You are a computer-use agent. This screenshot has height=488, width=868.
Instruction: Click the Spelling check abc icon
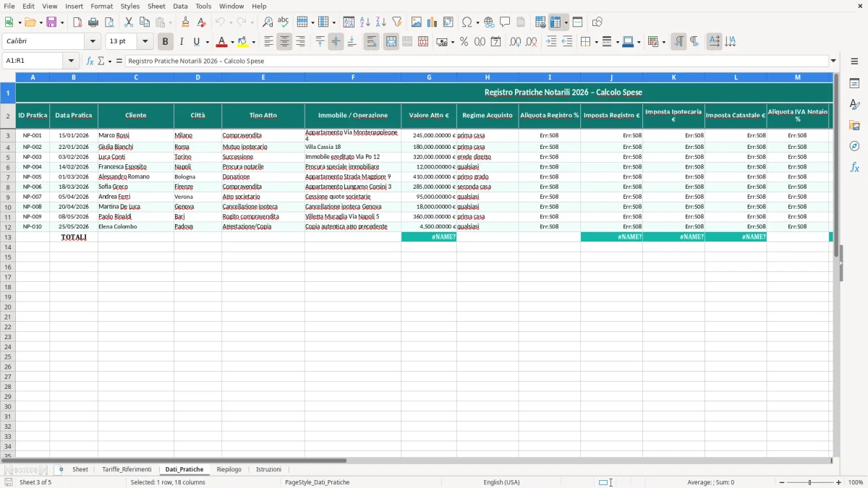[284, 22]
